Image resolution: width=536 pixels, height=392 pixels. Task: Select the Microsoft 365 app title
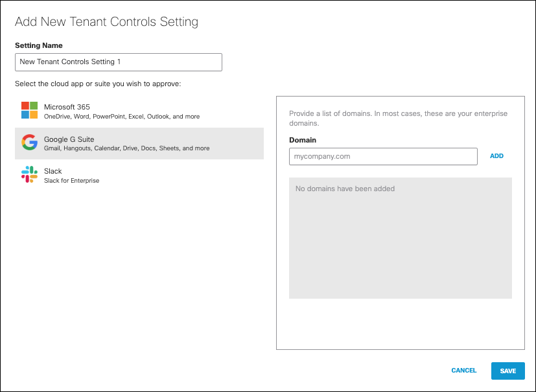[x=67, y=107]
